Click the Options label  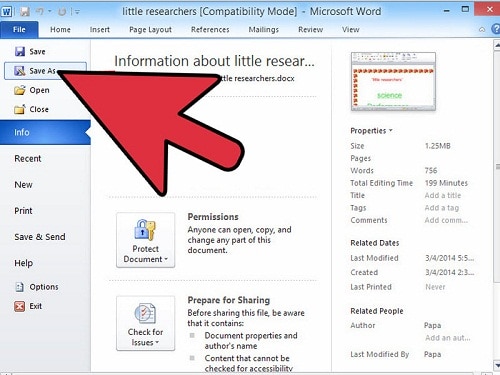pyautogui.click(x=44, y=287)
